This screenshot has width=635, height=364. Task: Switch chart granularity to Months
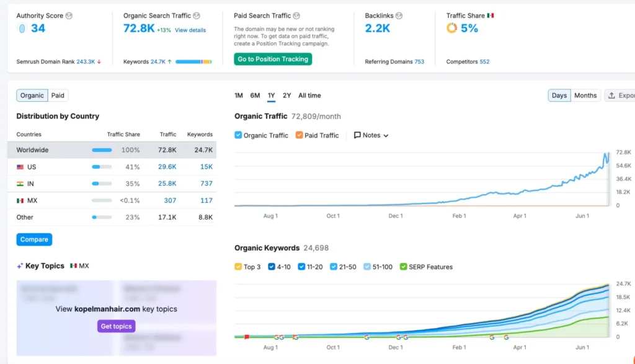tap(585, 95)
